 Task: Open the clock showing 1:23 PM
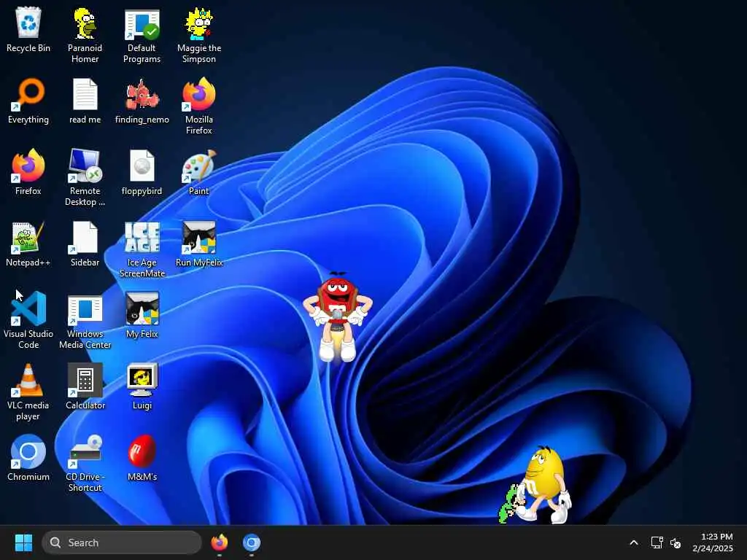pos(713,542)
